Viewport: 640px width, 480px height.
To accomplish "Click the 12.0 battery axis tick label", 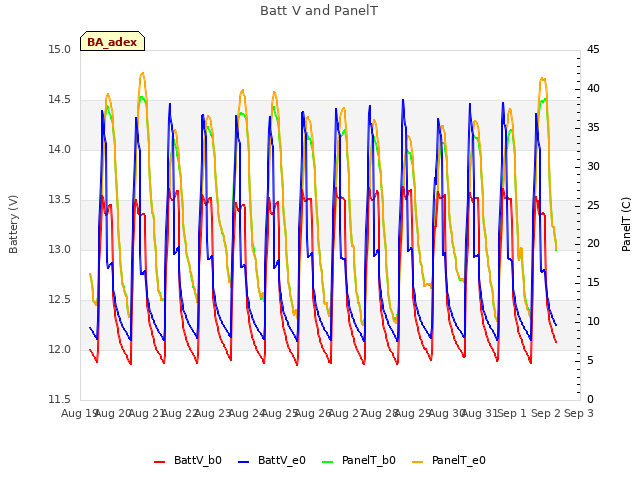I will (x=60, y=349).
